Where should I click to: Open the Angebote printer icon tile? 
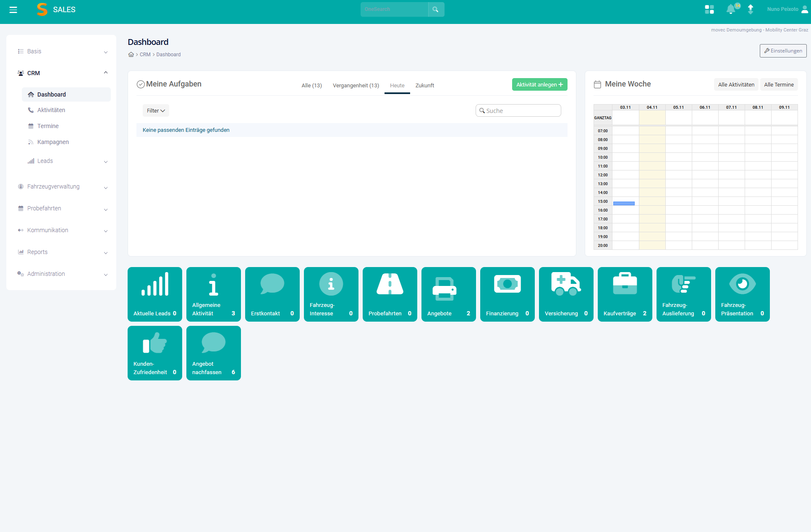(448, 294)
